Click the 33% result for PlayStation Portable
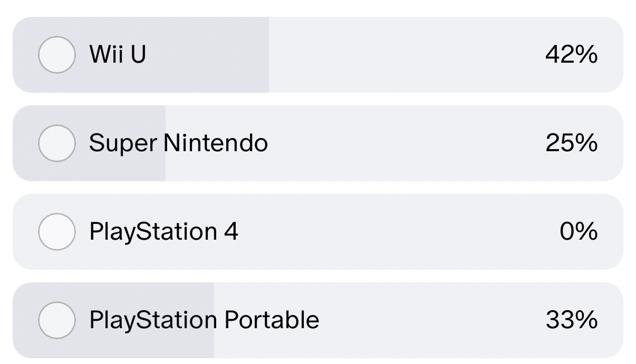The image size is (636, 364). click(571, 320)
